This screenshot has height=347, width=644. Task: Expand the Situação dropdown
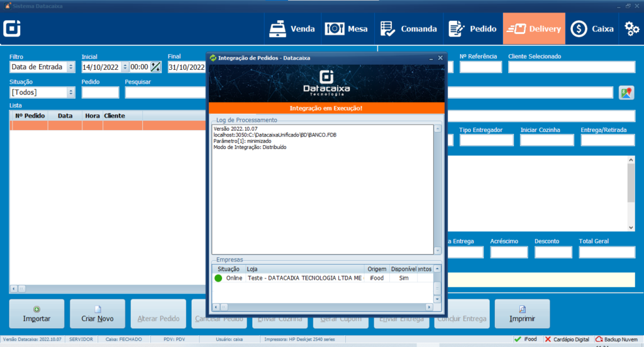(x=70, y=92)
